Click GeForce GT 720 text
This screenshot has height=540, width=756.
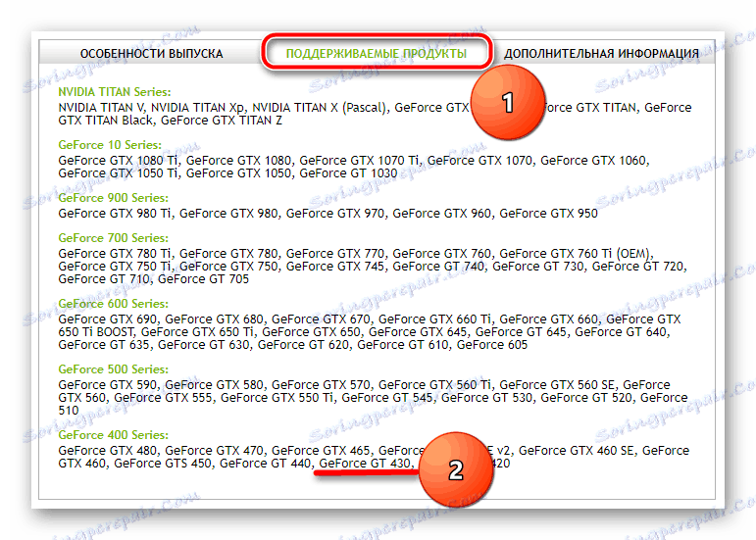click(x=637, y=267)
